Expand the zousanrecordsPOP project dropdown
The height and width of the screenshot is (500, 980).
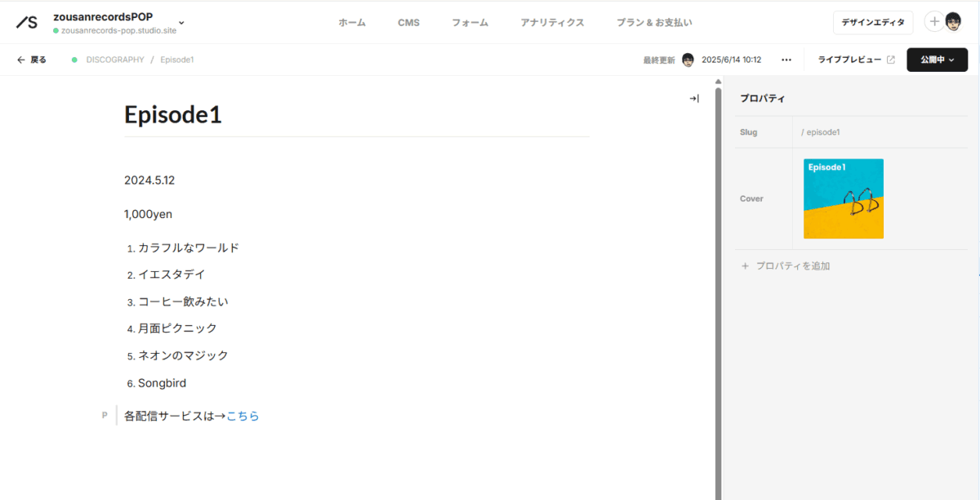181,23
